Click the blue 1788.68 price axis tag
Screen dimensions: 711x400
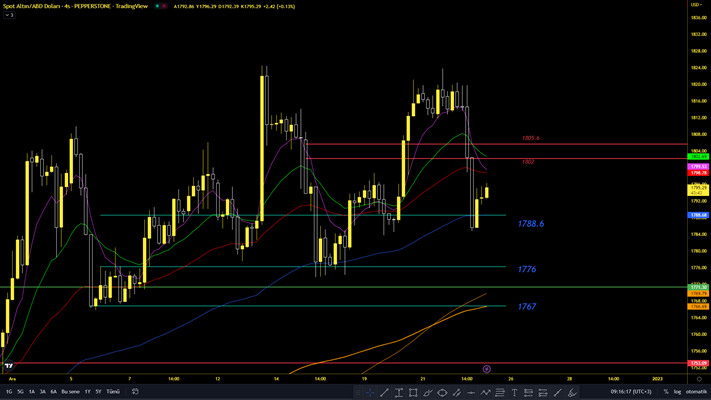[698, 215]
